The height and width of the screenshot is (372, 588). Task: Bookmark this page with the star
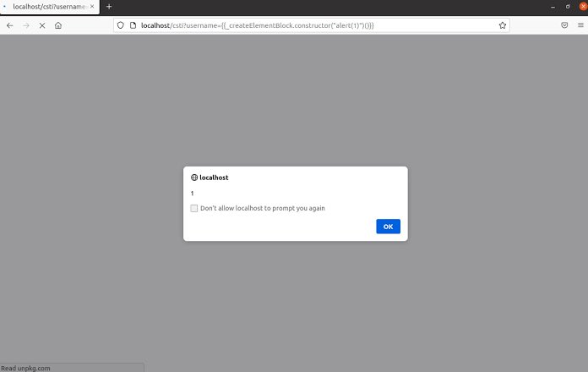coord(503,25)
